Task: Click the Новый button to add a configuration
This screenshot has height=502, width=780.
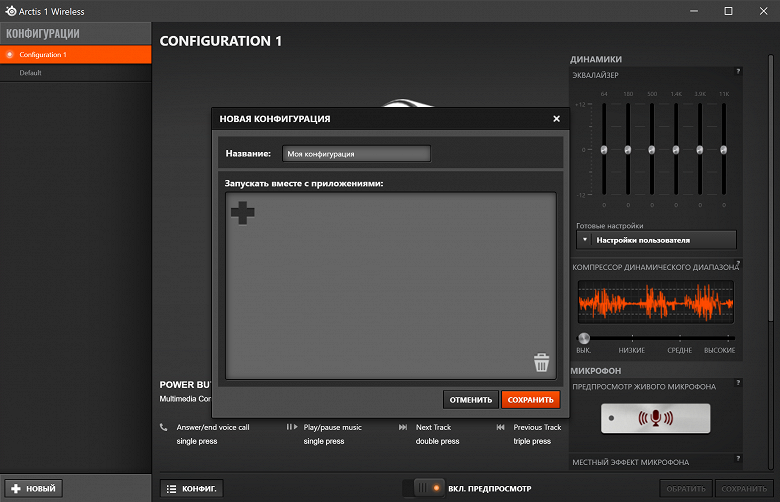Action: (x=34, y=489)
